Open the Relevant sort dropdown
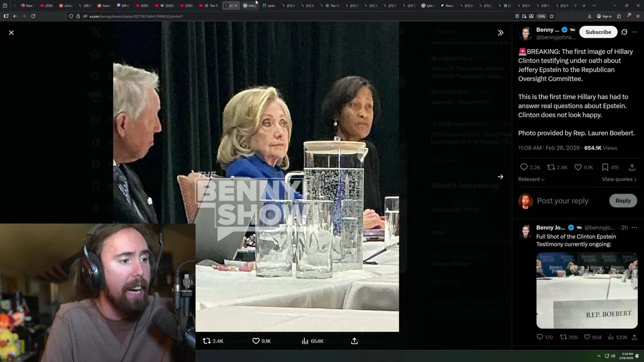644x362 pixels. (531, 179)
